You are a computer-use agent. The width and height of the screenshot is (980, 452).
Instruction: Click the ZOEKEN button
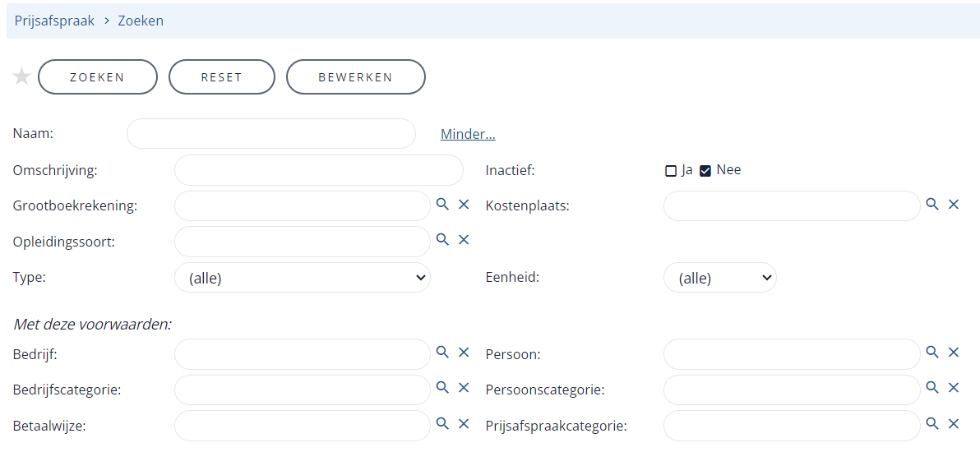(x=98, y=77)
